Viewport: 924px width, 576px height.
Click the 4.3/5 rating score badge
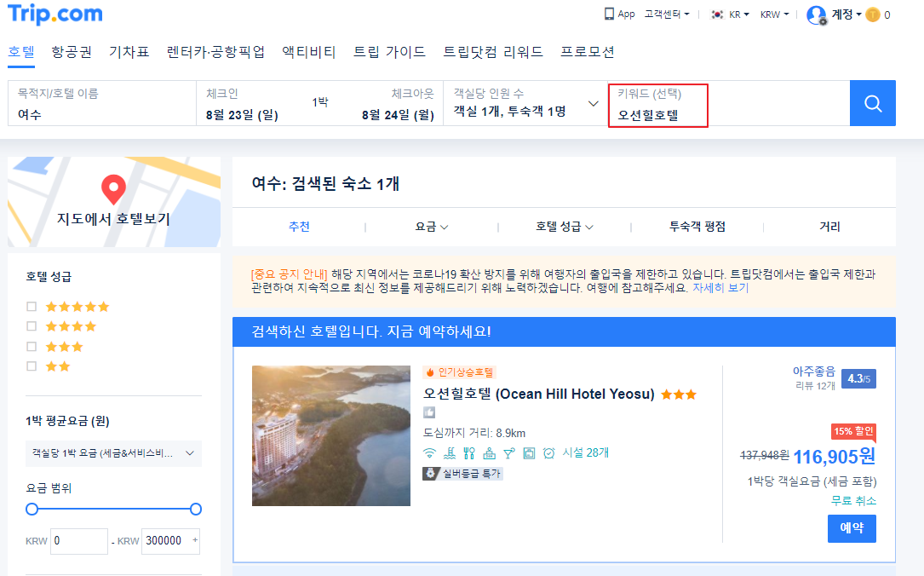coord(858,378)
